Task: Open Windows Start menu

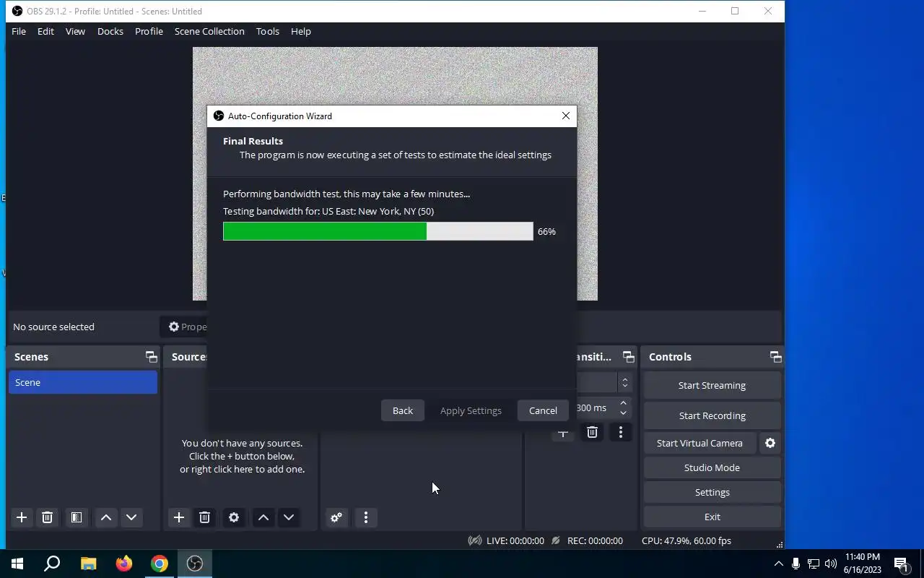Action: (17, 564)
